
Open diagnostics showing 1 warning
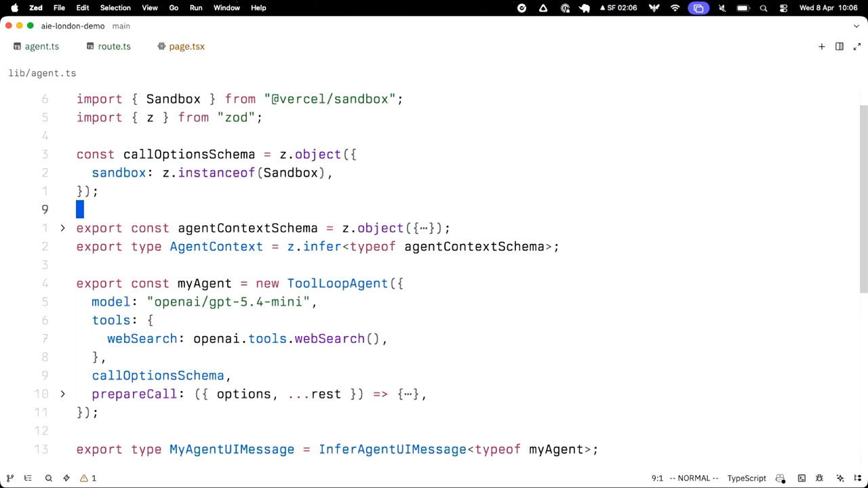(x=88, y=478)
